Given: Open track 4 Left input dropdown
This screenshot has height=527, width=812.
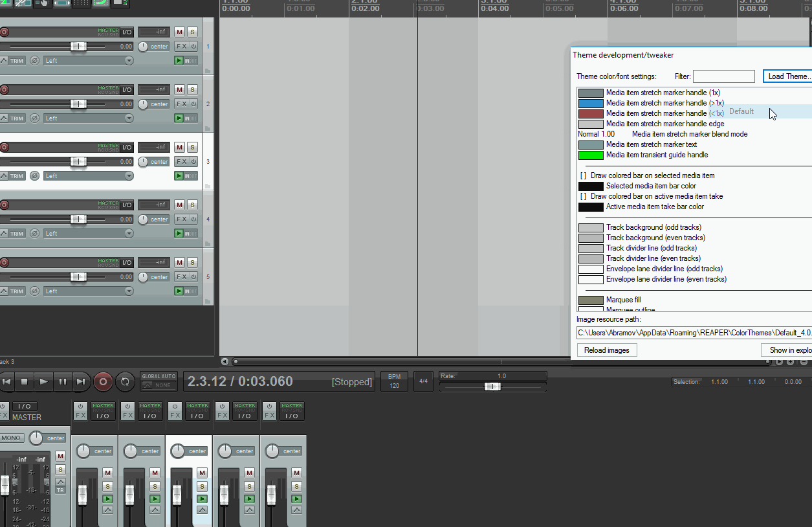Looking at the screenshot, I should (89, 234).
